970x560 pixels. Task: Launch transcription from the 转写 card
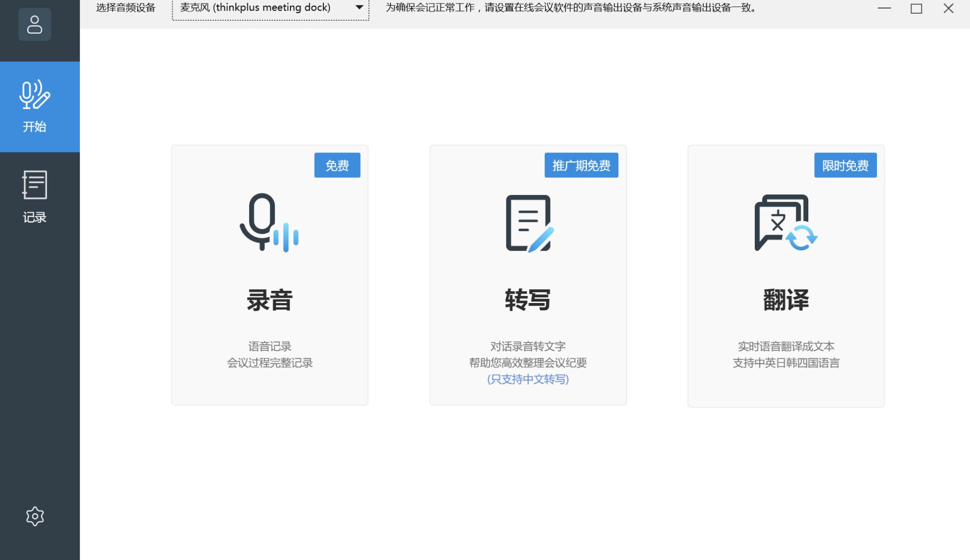[527, 275]
